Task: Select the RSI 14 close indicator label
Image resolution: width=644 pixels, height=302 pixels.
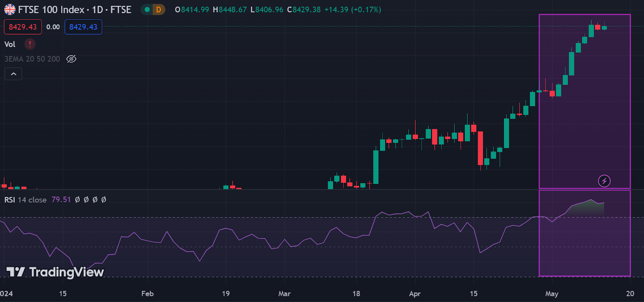Action: pos(25,200)
